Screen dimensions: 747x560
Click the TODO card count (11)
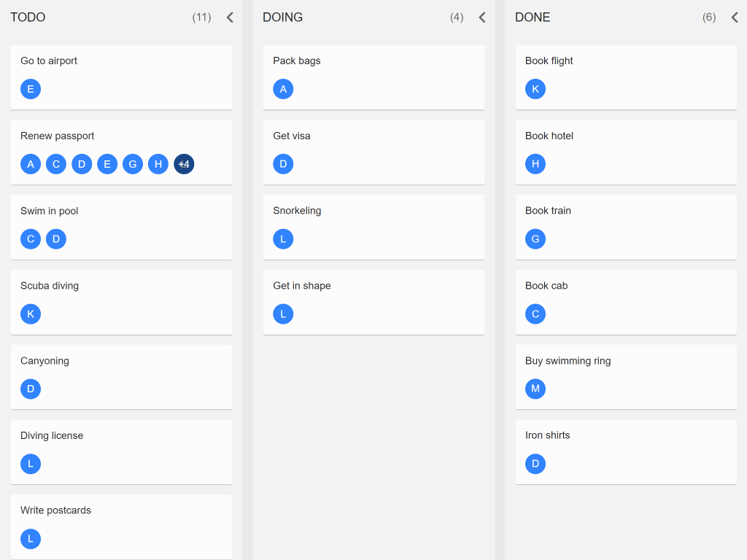pyautogui.click(x=201, y=17)
